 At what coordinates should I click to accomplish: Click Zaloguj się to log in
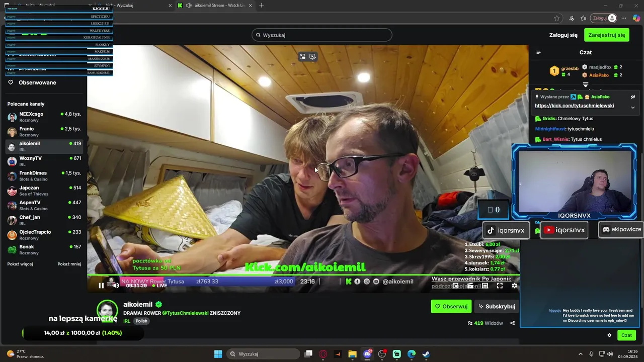pyautogui.click(x=563, y=35)
